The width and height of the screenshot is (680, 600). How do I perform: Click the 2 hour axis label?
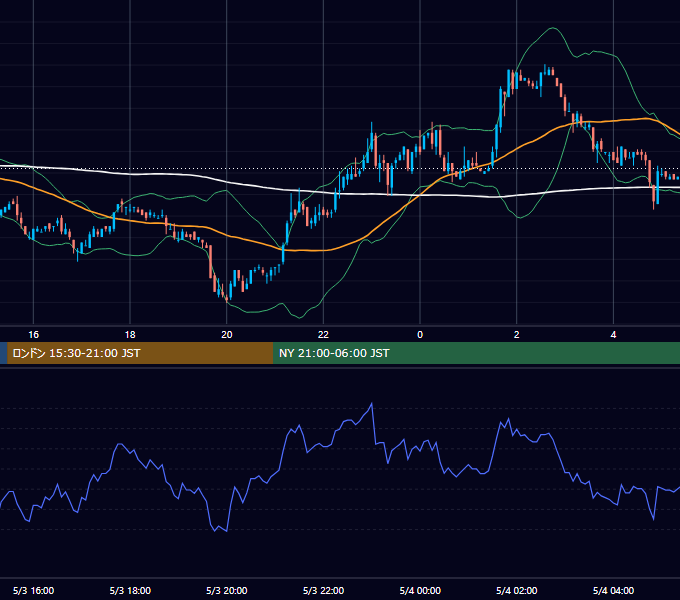[x=517, y=335]
